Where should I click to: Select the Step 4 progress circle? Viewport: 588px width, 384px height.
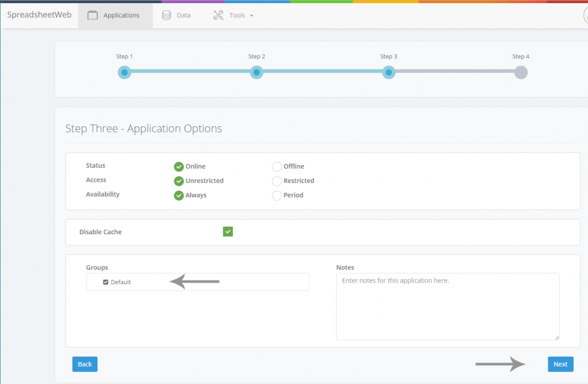pos(520,72)
